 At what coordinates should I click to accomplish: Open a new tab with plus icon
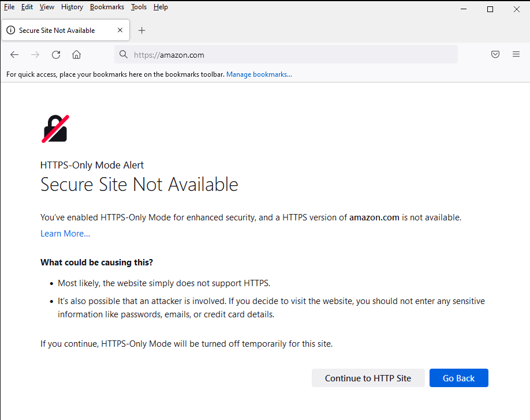pyautogui.click(x=142, y=31)
